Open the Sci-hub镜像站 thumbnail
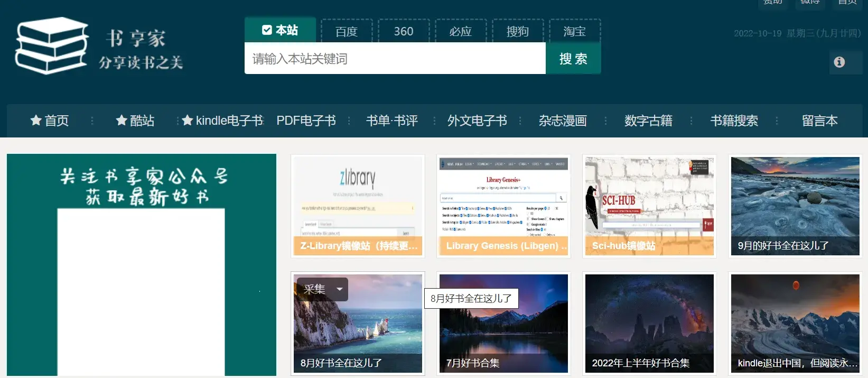868x378 pixels. pyautogui.click(x=649, y=206)
